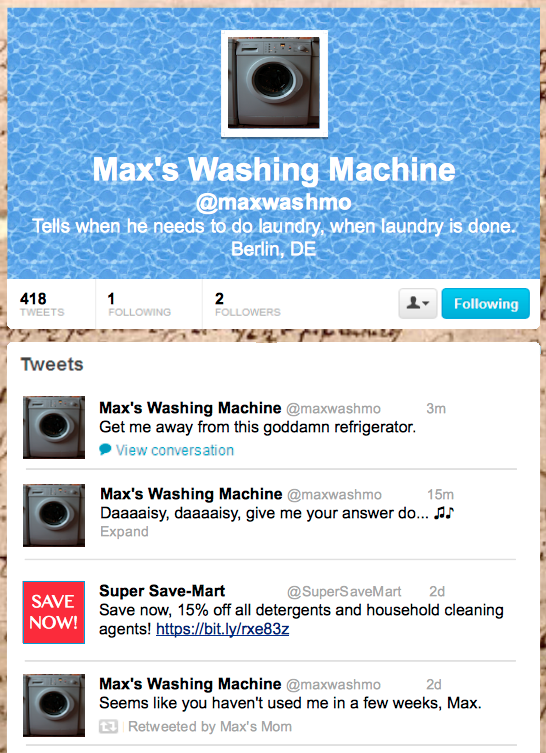Open View conversation on refrigerator tweet
546x753 pixels.
click(175, 450)
